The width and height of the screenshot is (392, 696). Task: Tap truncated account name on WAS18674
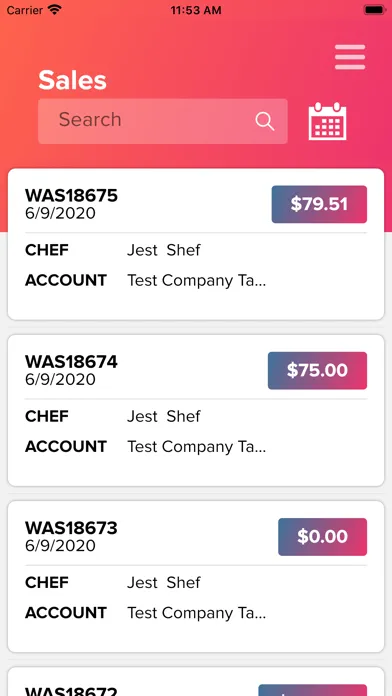click(197, 447)
